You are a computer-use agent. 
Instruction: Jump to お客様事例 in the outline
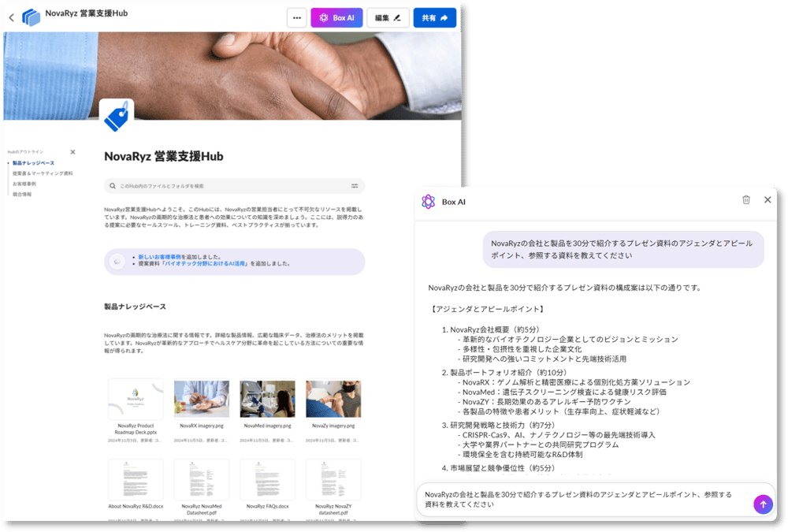(x=24, y=184)
